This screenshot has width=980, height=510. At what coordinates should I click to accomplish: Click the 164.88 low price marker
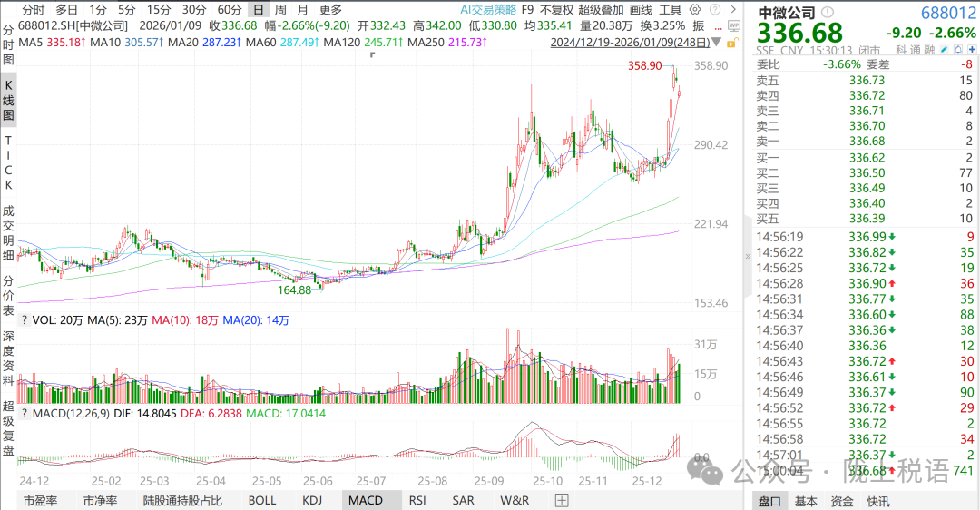(294, 290)
